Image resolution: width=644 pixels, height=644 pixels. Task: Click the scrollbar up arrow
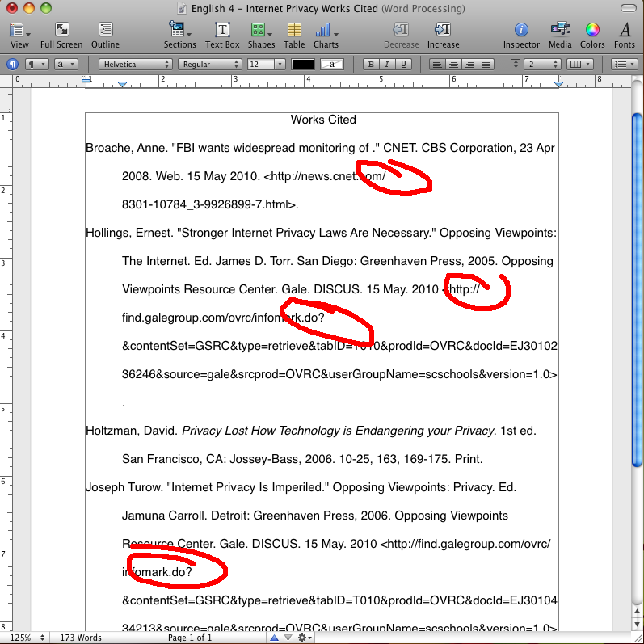(637, 612)
